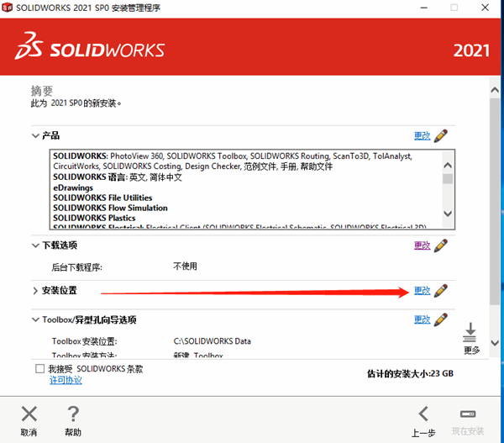The image size is (504, 443).
Task: Expand the 安装位置 section chevron
Action: point(35,291)
